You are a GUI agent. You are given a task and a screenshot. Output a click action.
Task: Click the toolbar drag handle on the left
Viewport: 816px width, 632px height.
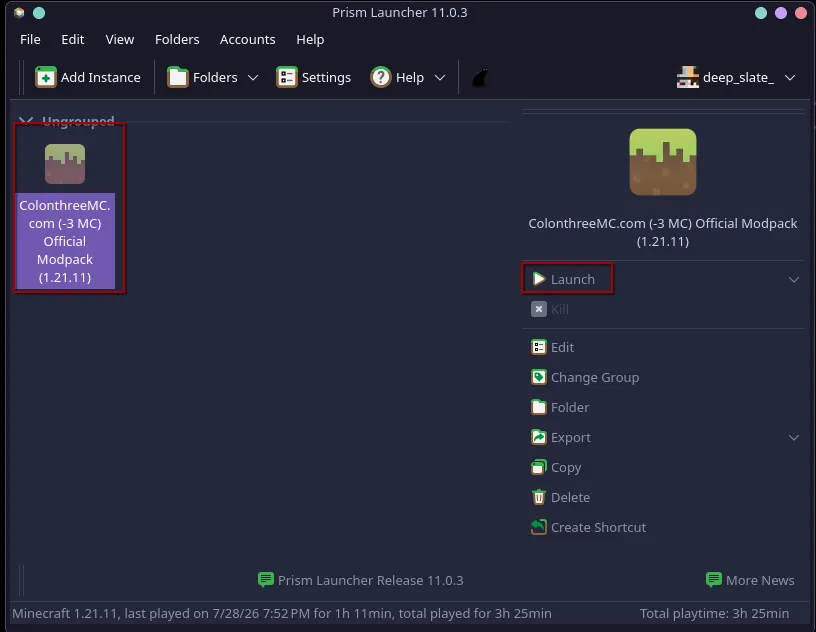tap(22, 78)
